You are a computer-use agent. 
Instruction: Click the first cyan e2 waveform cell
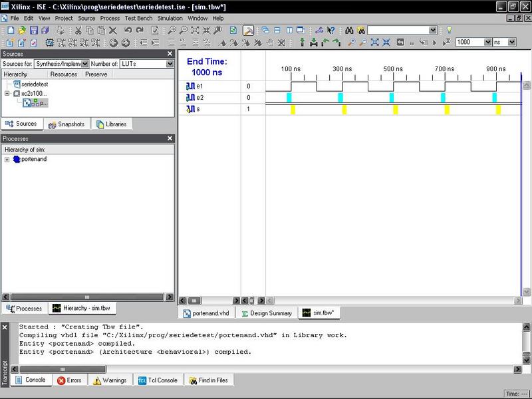[289, 97]
